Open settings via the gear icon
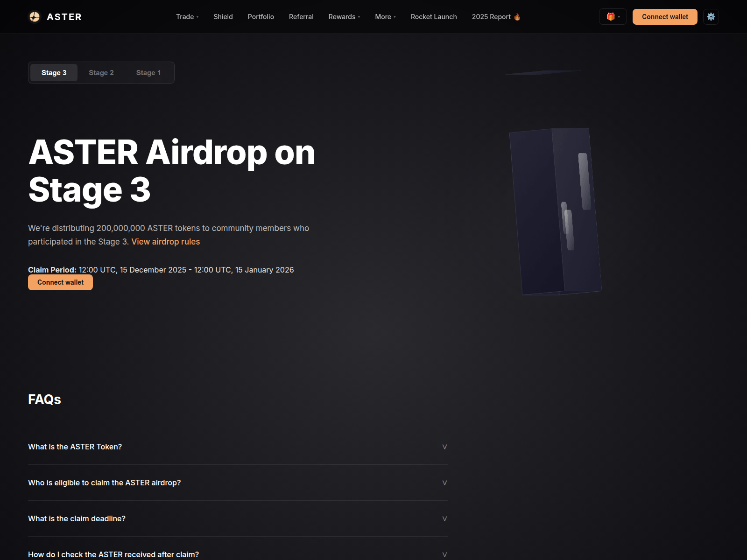The height and width of the screenshot is (560, 747). [x=711, y=17]
